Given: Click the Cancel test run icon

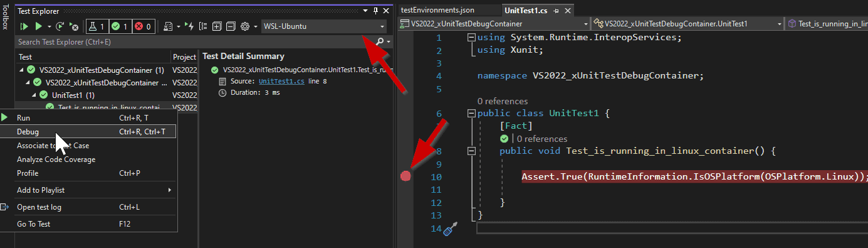Looking at the screenshot, I should [x=74, y=26].
